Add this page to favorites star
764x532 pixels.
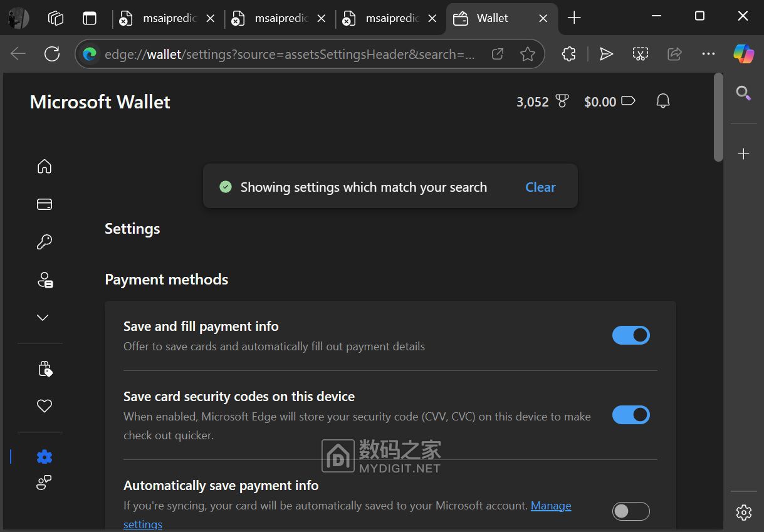(x=528, y=54)
